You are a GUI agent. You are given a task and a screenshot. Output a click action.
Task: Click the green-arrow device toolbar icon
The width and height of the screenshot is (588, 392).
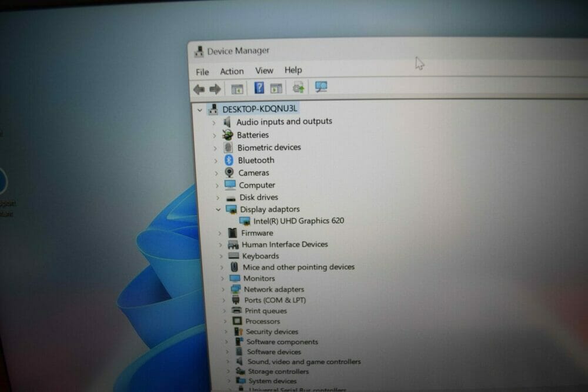[299, 88]
